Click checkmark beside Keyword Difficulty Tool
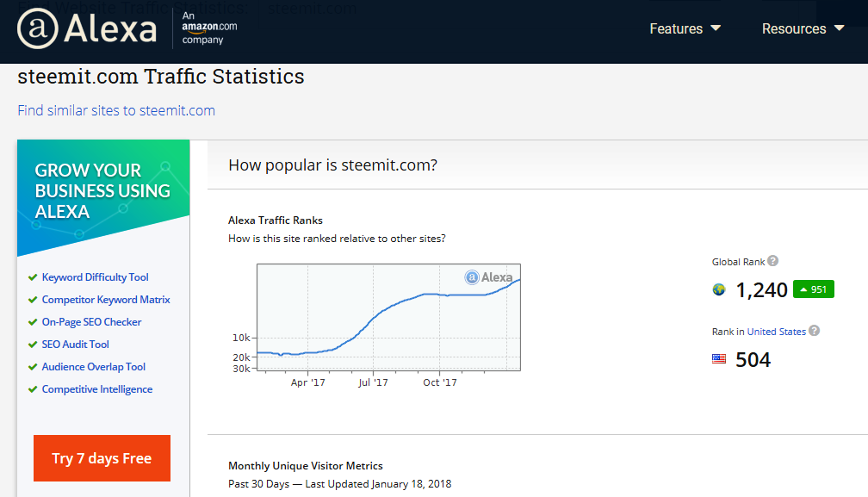Screen dimensions: 868x497 click(x=33, y=277)
